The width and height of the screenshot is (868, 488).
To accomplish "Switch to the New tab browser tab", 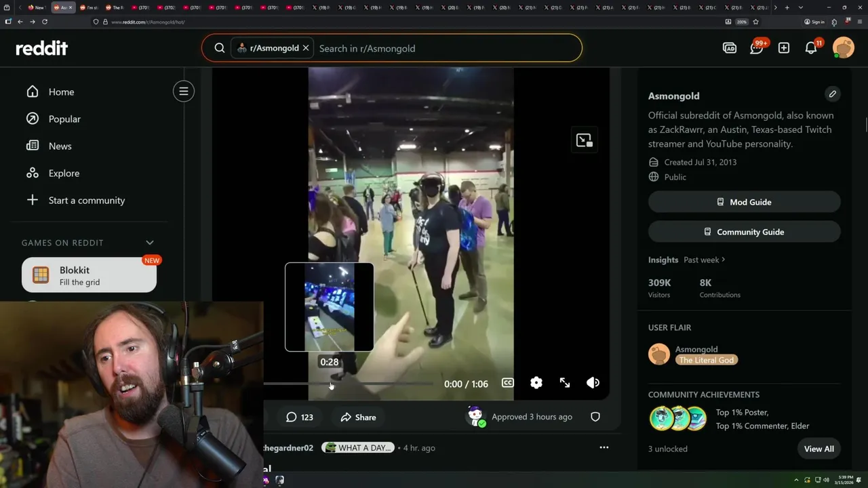I will click(36, 7).
